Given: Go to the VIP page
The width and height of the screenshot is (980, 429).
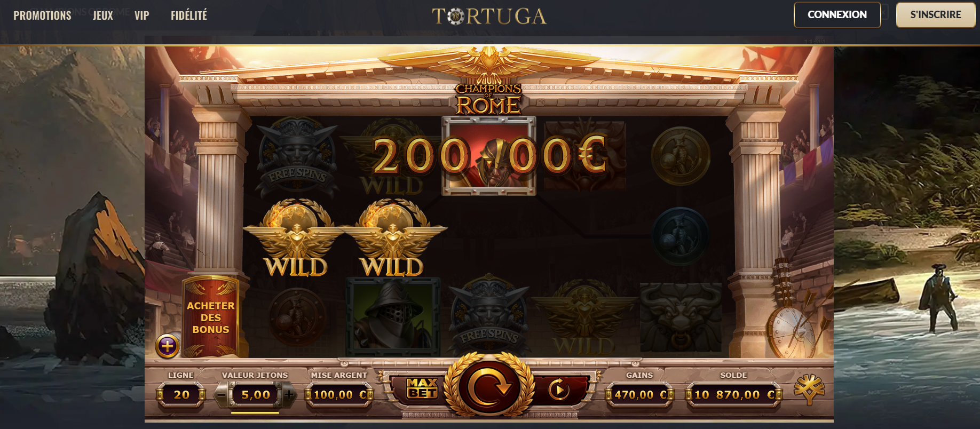Looking at the screenshot, I should coord(142,15).
